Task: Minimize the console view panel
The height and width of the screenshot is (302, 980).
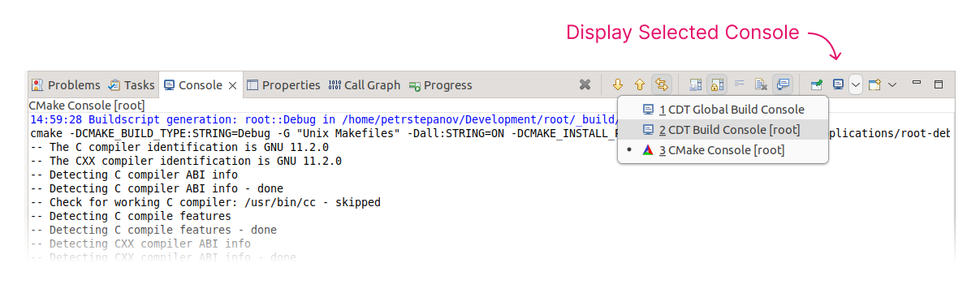Action: [x=917, y=83]
